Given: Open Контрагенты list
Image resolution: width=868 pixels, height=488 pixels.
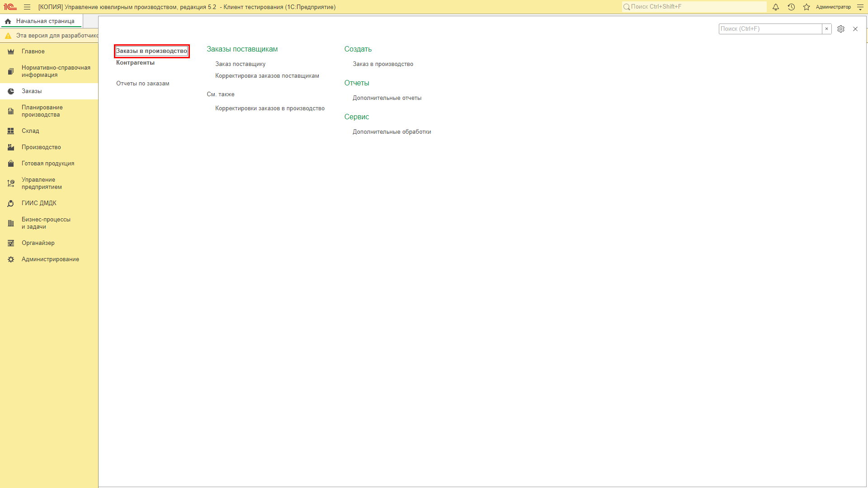Looking at the screenshot, I should 135,63.
